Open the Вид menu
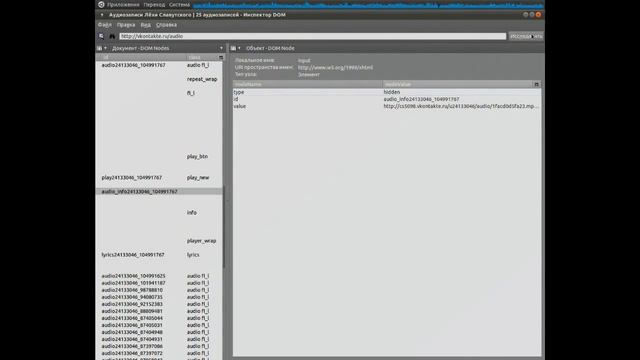The height and width of the screenshot is (360, 640). [x=145, y=25]
